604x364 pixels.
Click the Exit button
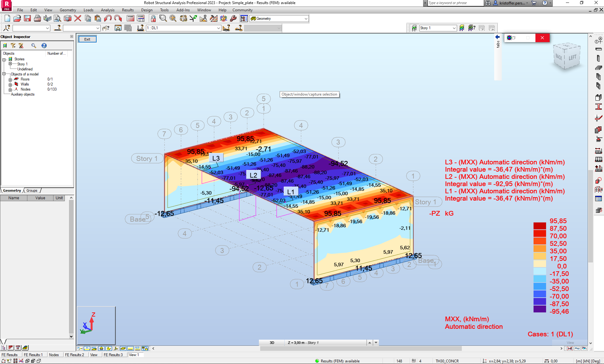87,39
